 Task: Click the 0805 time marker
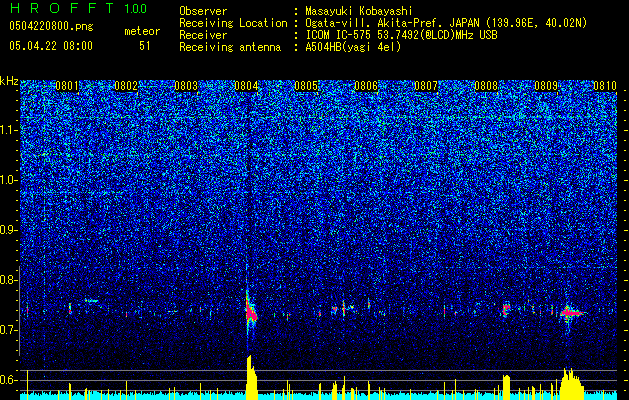(x=306, y=86)
